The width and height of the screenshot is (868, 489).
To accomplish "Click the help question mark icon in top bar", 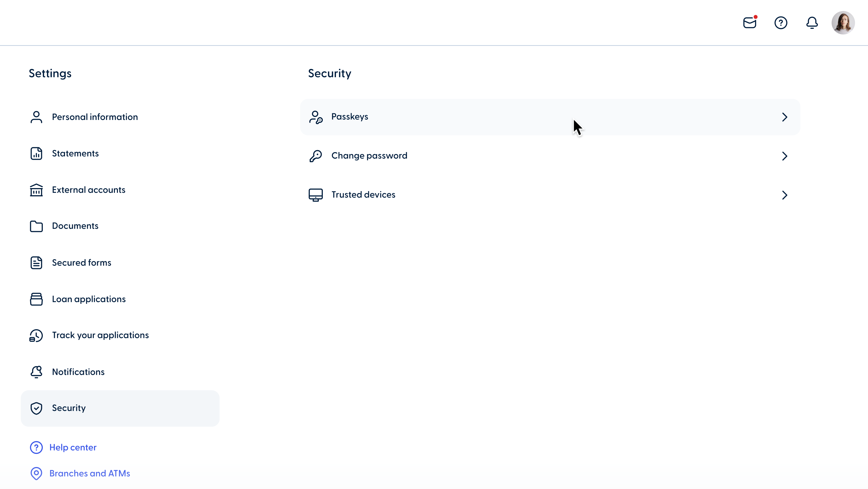I will point(781,23).
